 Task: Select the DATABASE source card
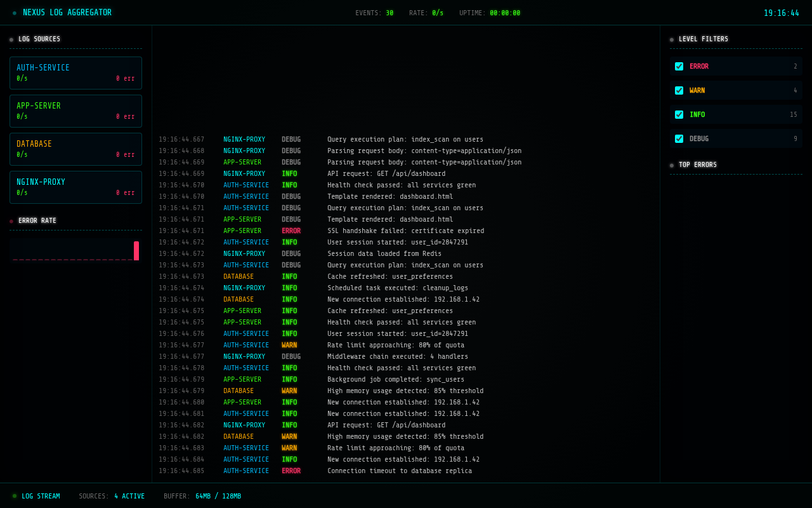pyautogui.click(x=75, y=149)
